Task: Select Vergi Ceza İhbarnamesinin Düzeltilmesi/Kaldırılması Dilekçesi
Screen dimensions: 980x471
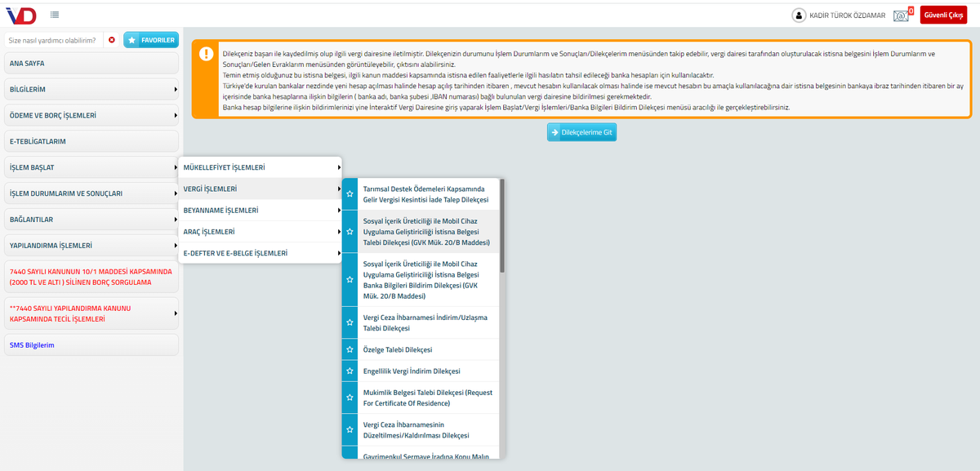Action: (428, 429)
